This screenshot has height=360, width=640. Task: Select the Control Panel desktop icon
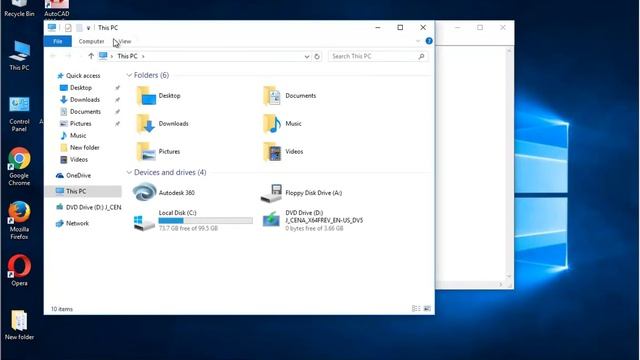(19, 114)
